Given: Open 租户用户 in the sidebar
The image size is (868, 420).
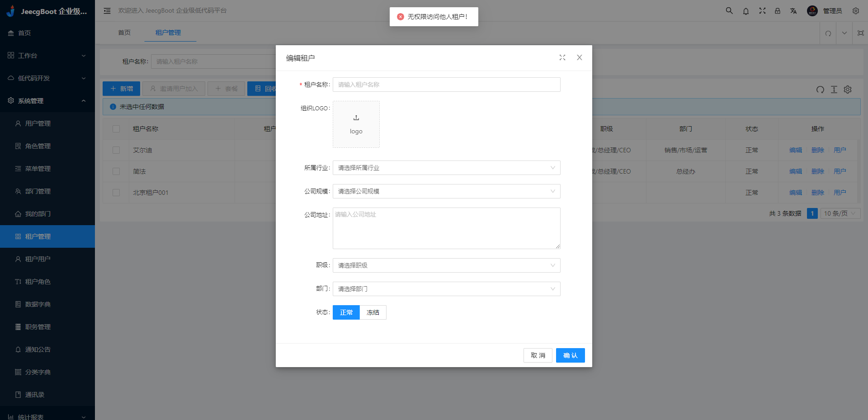Looking at the screenshot, I should [x=47, y=259].
